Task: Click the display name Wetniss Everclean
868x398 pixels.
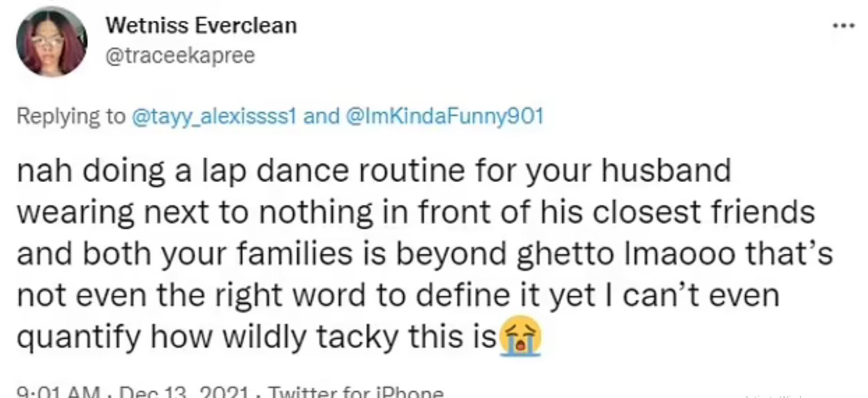Action: 201,25
